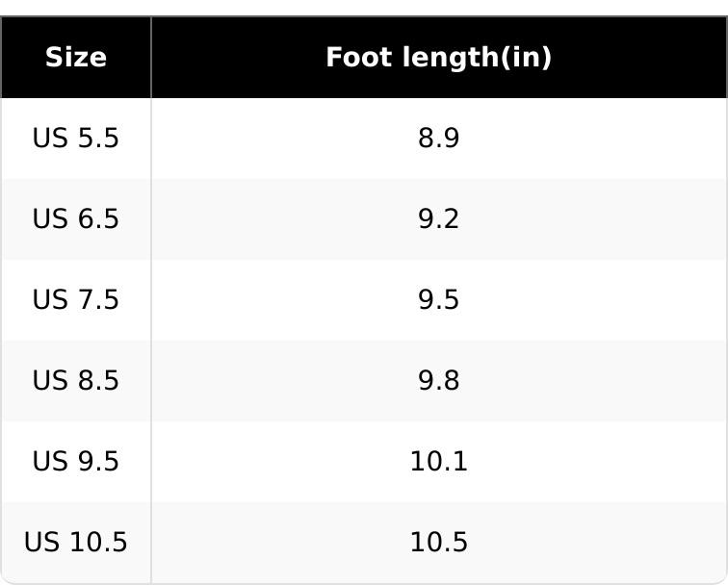Select the US 5.5 size cell

(76, 139)
